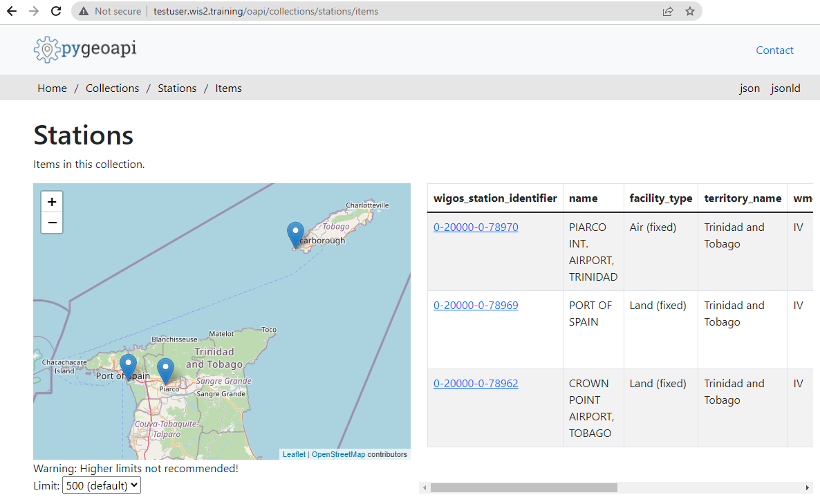The width and height of the screenshot is (820, 504).
Task: Zoom in on the map with the plus button
Action: pyautogui.click(x=51, y=201)
